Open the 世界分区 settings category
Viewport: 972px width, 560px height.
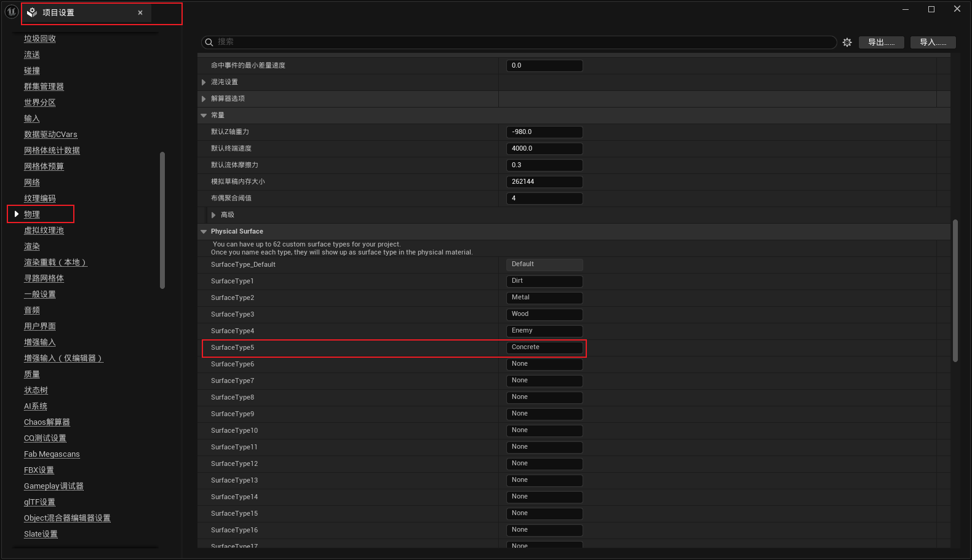[x=40, y=103]
